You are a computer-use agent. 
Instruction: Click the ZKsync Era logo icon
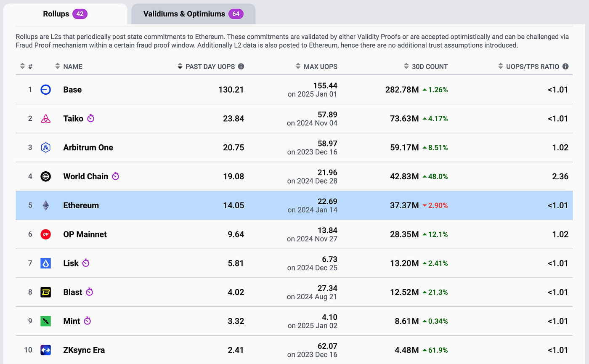coord(45,350)
